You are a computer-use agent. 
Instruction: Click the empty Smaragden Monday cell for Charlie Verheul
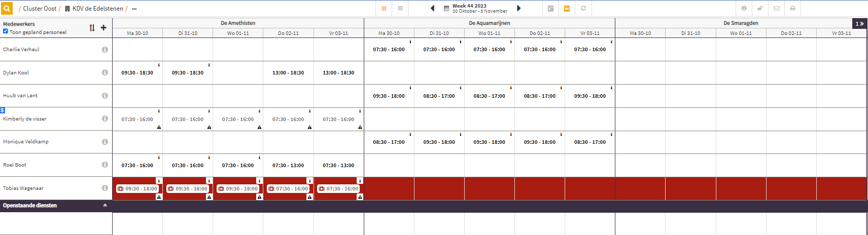[x=640, y=50]
